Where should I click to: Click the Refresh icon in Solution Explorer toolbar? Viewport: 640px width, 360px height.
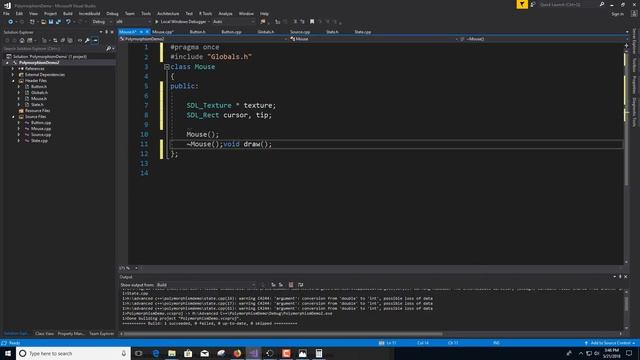(x=55, y=40)
